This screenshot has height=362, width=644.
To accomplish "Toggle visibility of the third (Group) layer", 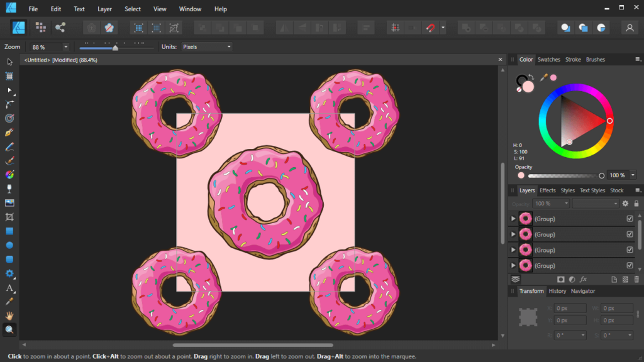I will tap(630, 250).
